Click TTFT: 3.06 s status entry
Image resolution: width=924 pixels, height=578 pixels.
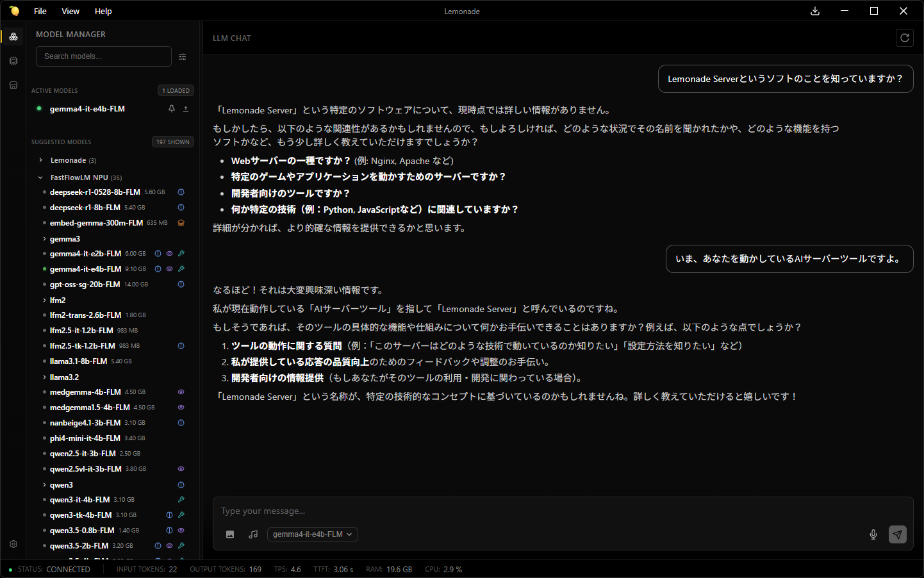click(333, 569)
